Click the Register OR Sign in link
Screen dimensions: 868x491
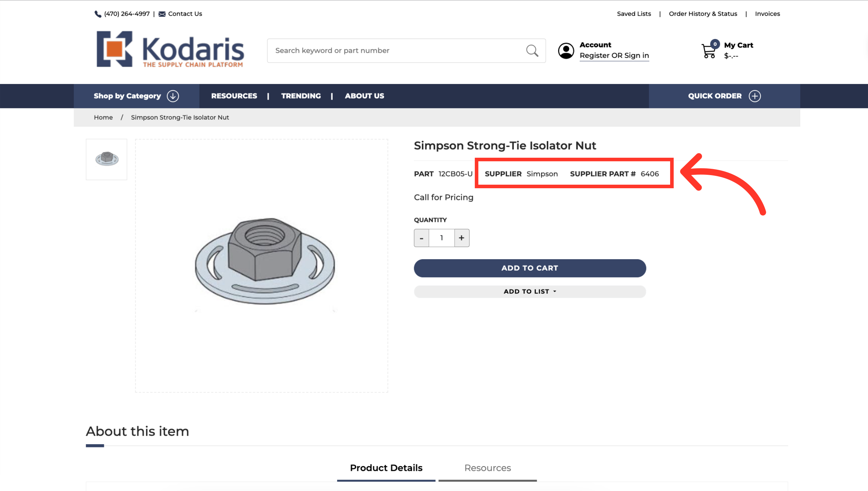(x=614, y=56)
